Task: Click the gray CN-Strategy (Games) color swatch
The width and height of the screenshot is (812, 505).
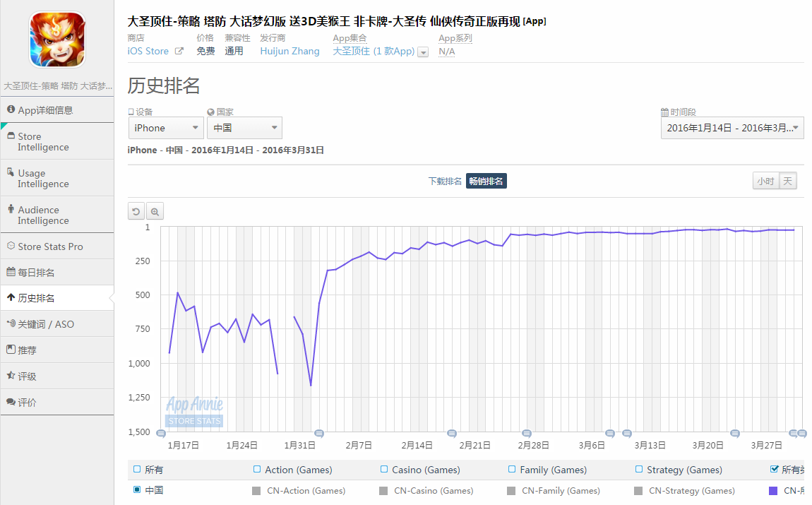Action: coord(638,490)
